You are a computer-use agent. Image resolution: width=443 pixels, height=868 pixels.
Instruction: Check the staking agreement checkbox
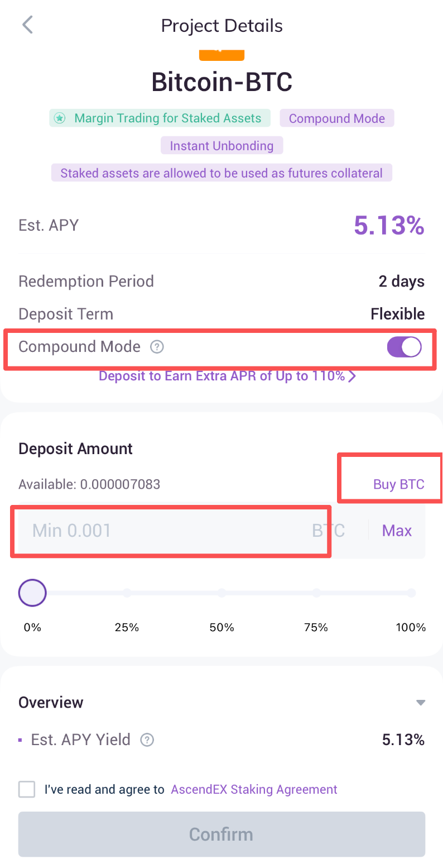coord(27,789)
